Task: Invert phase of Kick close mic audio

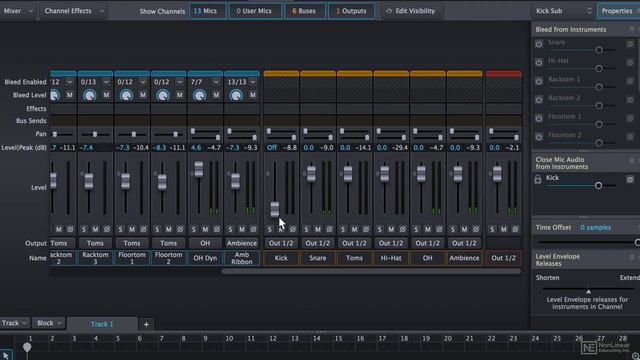Action: [x=630, y=179]
